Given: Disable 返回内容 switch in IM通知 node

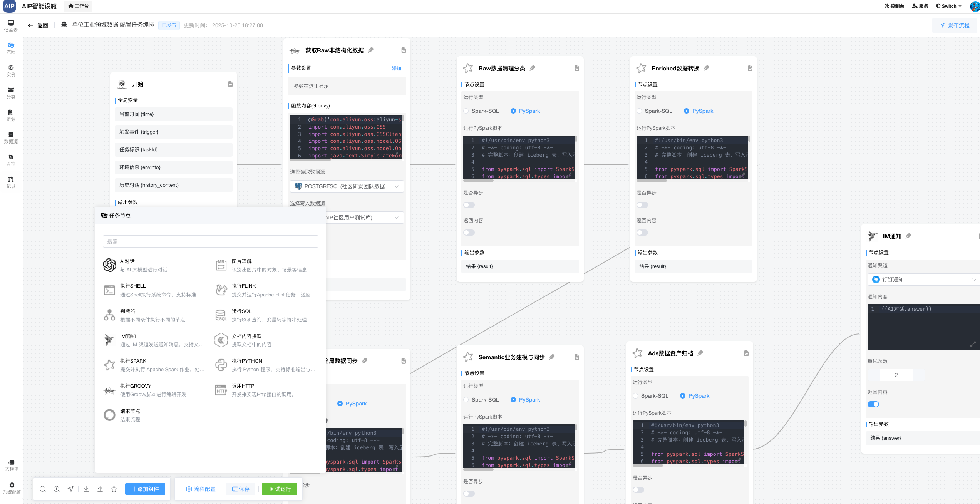Looking at the screenshot, I should (873, 404).
